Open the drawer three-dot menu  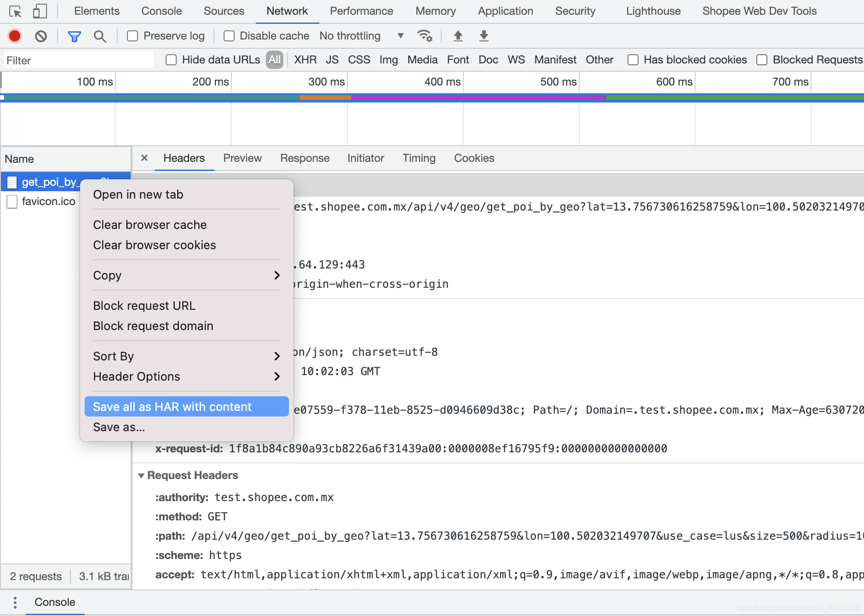point(15,602)
